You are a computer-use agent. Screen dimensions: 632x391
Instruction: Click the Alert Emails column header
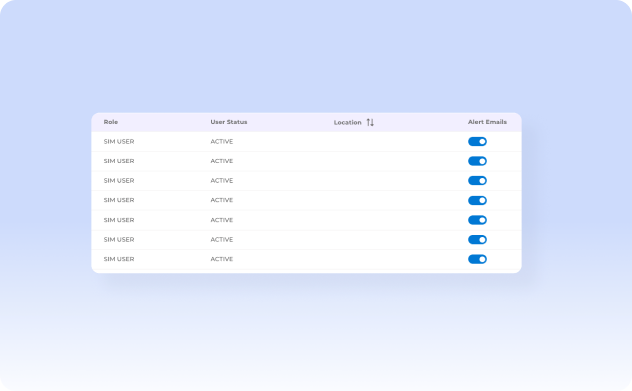487,122
